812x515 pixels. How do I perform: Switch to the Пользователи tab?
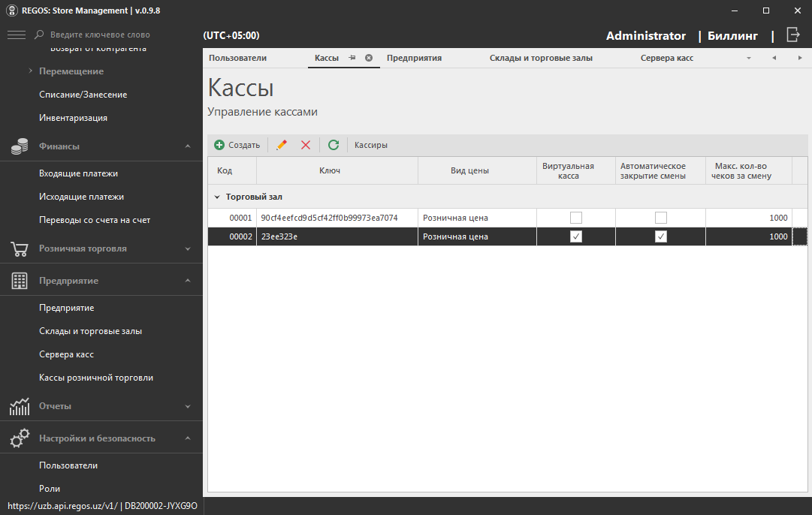tap(237, 58)
